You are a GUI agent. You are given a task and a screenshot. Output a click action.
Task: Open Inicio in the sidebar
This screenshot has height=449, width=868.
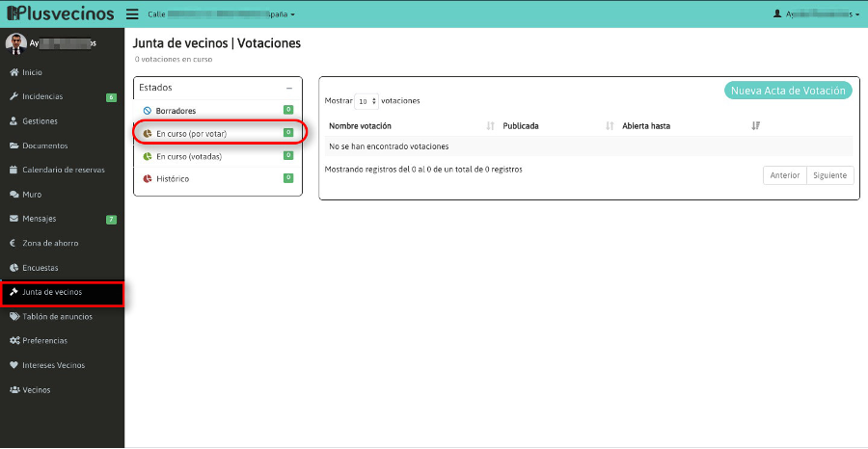pyautogui.click(x=62, y=72)
